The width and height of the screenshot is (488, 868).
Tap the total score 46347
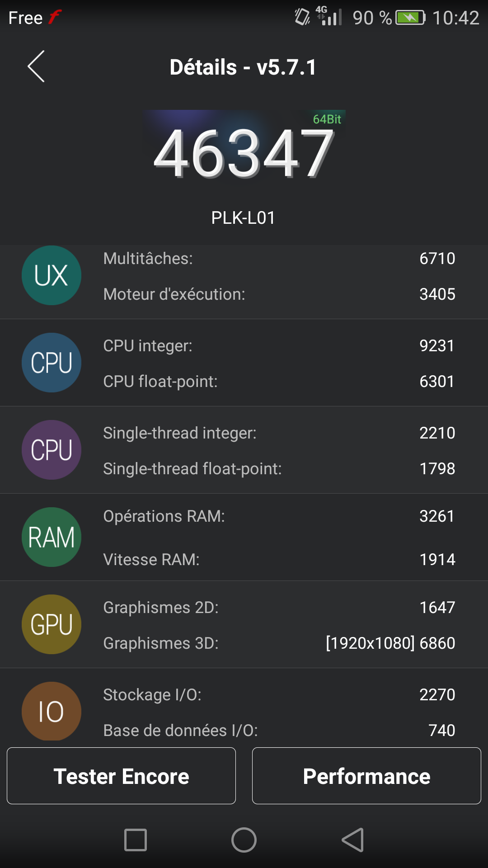244,154
